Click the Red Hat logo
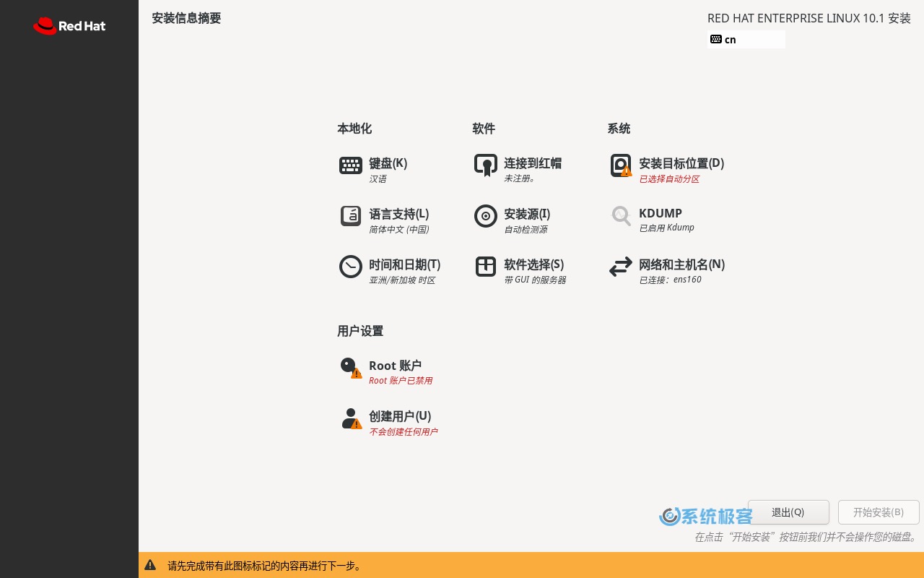The height and width of the screenshot is (578, 924). pyautogui.click(x=69, y=26)
